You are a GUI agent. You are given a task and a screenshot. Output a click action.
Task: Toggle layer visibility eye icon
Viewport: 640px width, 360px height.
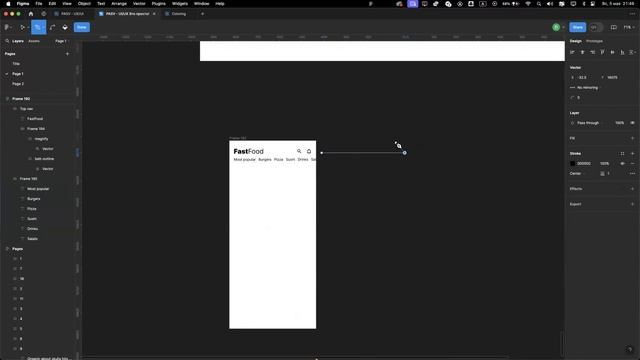(x=632, y=123)
